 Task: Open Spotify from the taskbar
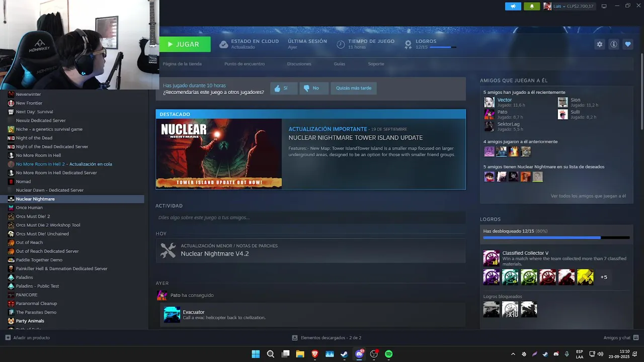pos(388,354)
